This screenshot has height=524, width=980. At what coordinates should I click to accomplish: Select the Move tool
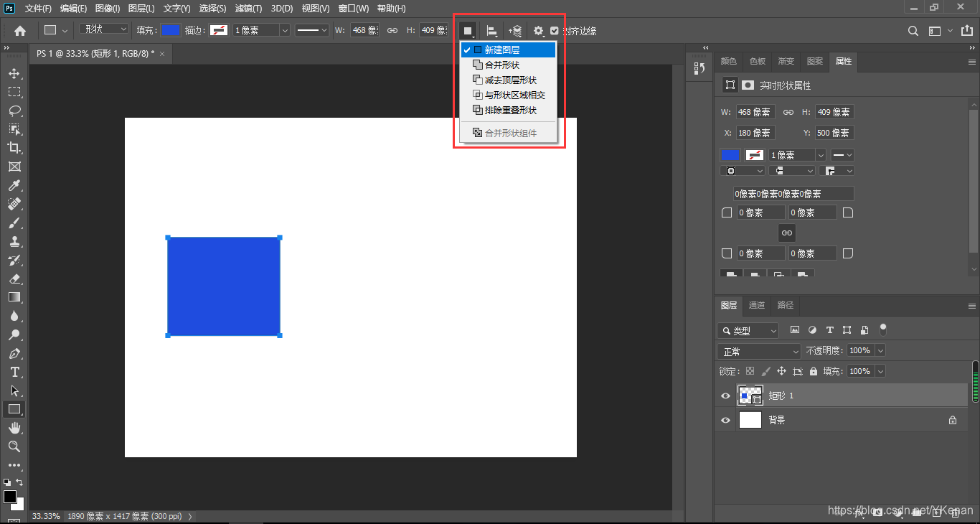14,73
